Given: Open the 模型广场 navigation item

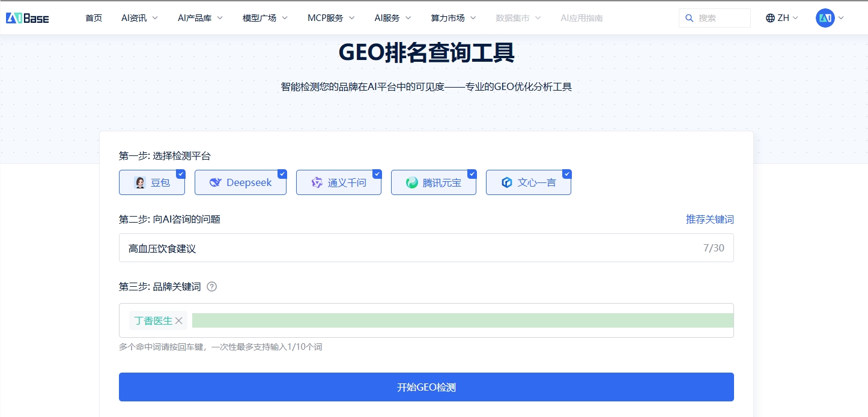Looking at the screenshot, I should (259, 18).
